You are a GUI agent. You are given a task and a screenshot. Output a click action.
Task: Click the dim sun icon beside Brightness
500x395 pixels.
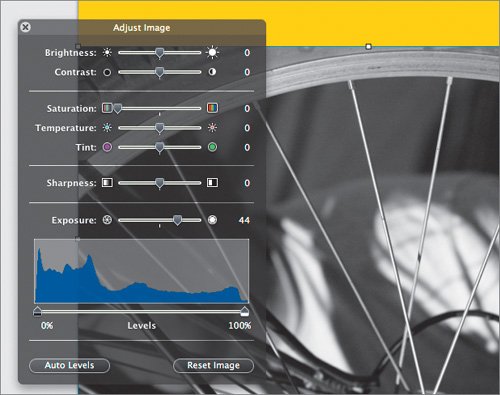pos(107,53)
